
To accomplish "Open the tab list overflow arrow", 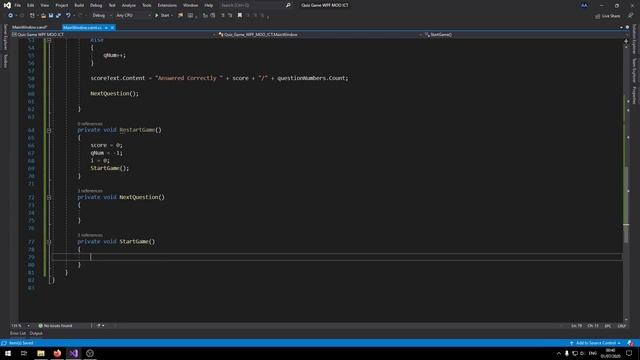I will (x=621, y=27).
